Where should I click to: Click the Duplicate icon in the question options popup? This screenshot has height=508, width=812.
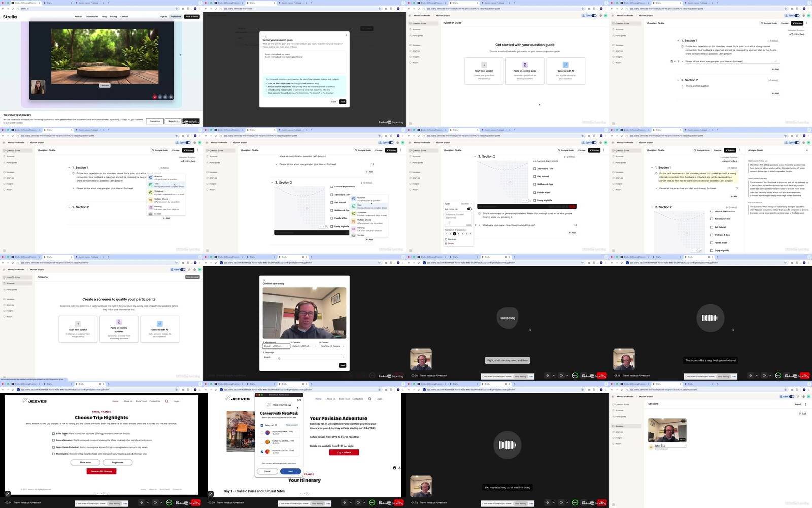(446, 239)
